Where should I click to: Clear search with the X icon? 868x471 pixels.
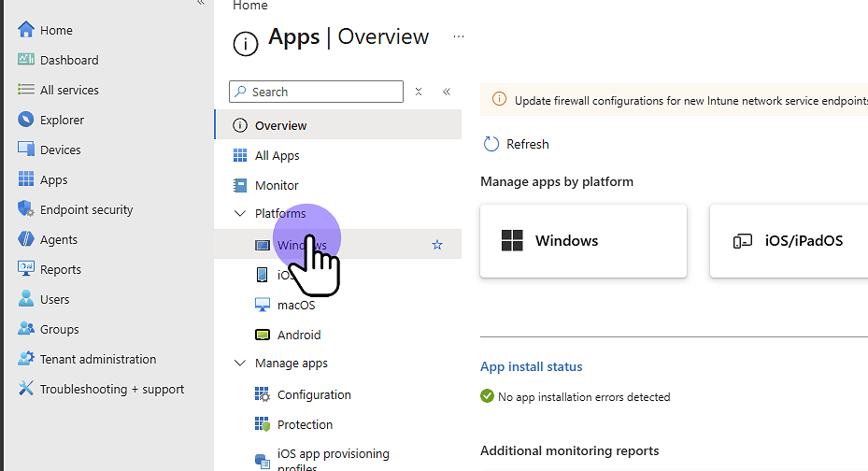419,92
